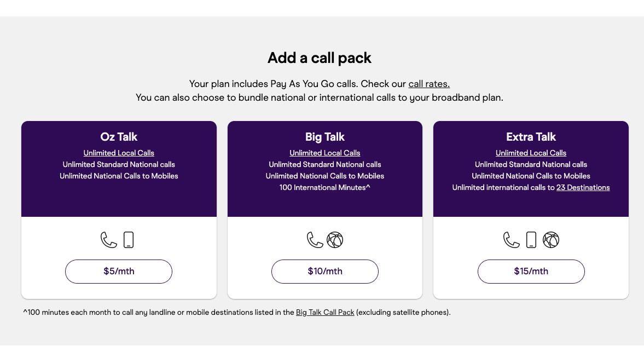
Task: Click Unlimited Local Calls link in Oz Talk
Action: (119, 153)
